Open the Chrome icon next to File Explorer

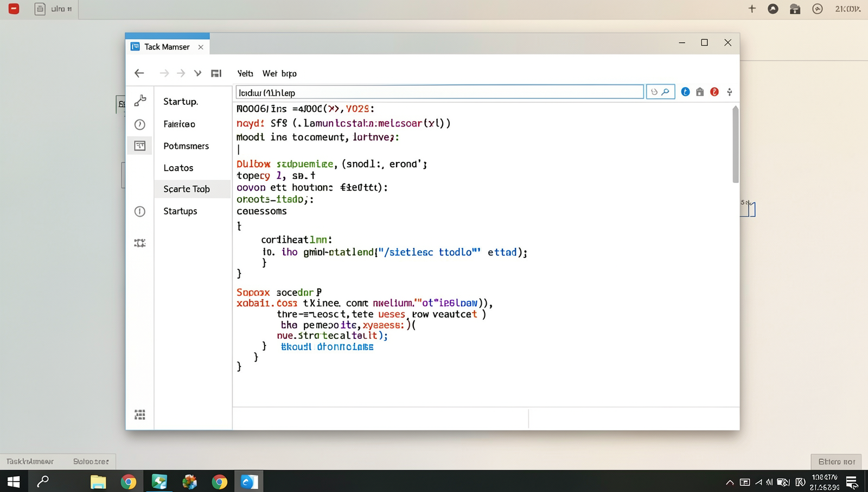click(x=129, y=482)
